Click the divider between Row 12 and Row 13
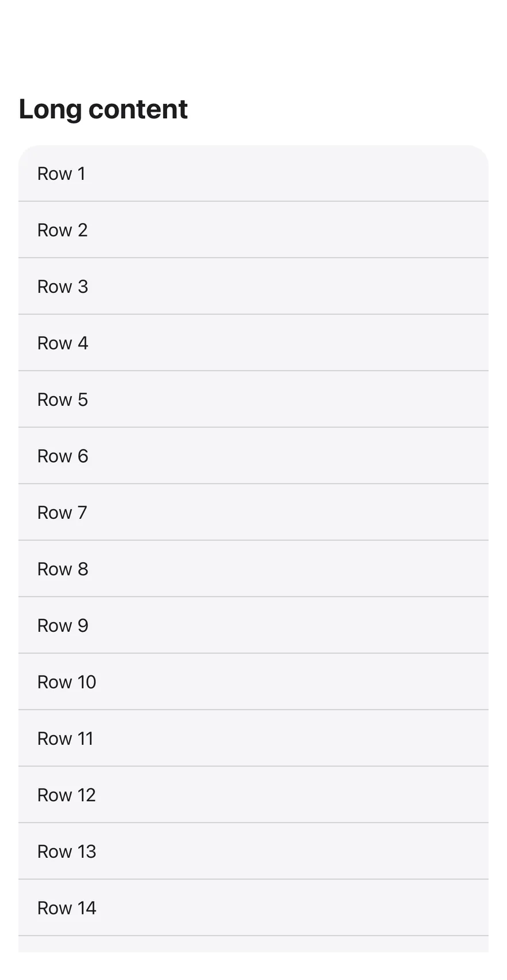This screenshot has width=507, height=980. coord(253,823)
